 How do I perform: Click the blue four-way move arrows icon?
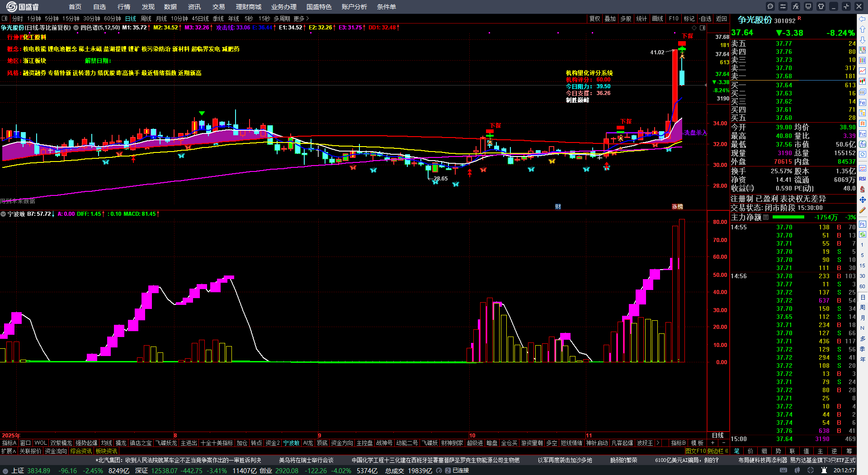(x=863, y=199)
